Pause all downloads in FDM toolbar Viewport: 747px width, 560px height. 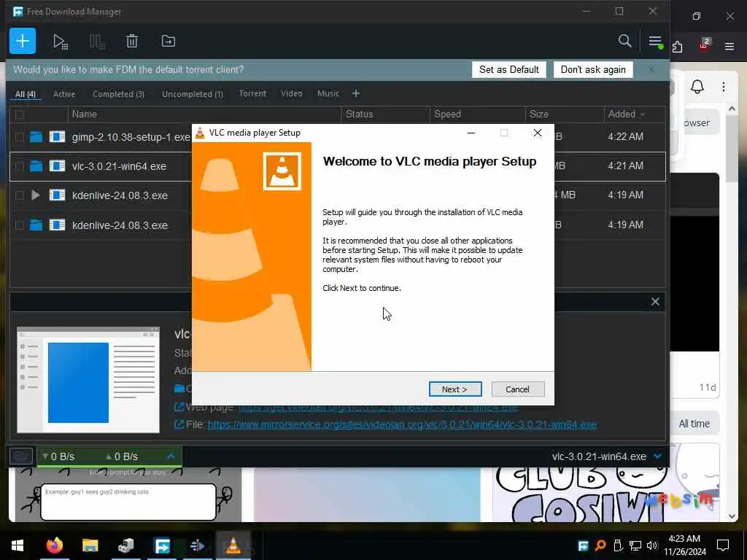tap(97, 42)
